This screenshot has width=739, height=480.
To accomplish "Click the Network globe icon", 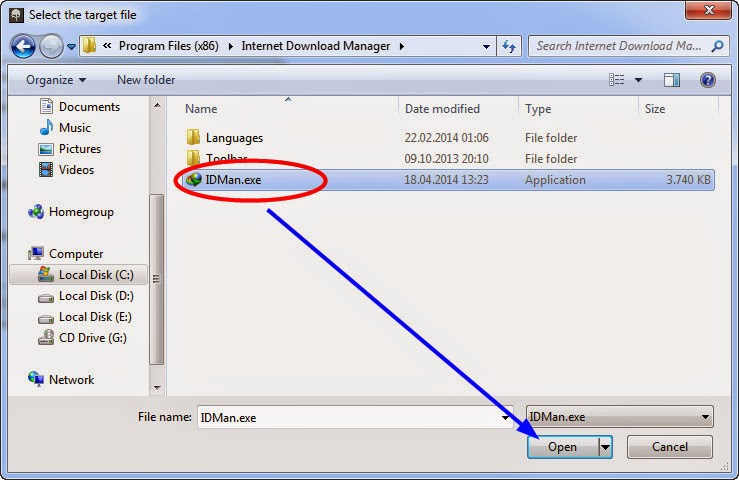I will (x=36, y=379).
